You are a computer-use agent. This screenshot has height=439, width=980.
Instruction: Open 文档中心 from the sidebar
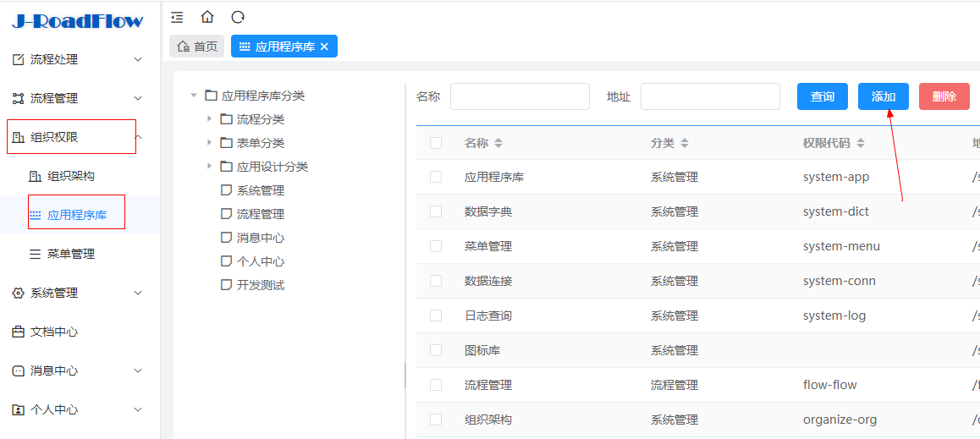tap(54, 332)
